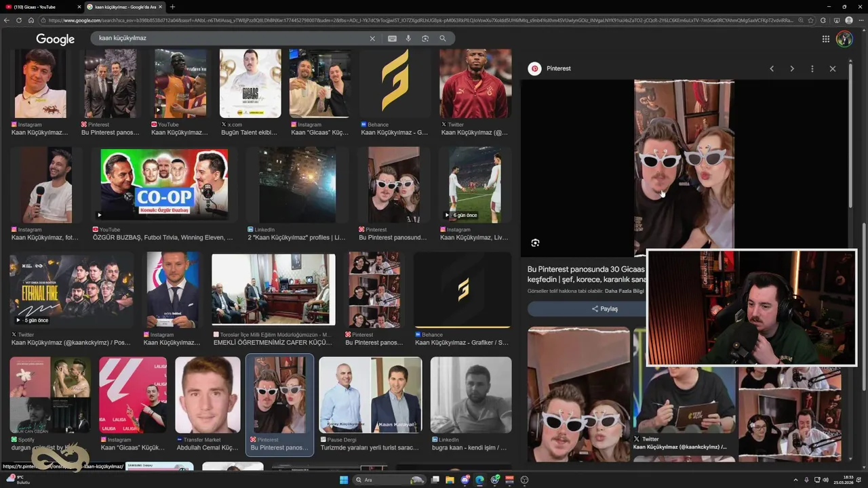This screenshot has width=868, height=488.
Task: Open the Pinterest source in preview header
Action: pyautogui.click(x=550, y=68)
